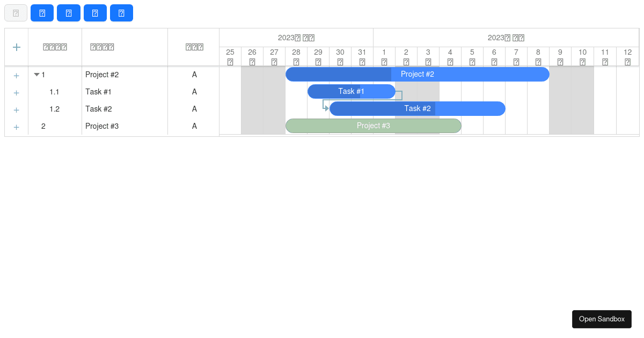Click the Open Sandbox button
The width and height of the screenshot is (644, 338).
click(602, 319)
